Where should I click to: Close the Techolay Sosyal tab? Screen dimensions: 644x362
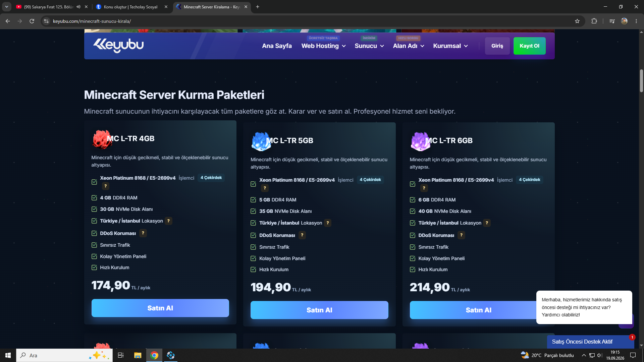click(166, 7)
